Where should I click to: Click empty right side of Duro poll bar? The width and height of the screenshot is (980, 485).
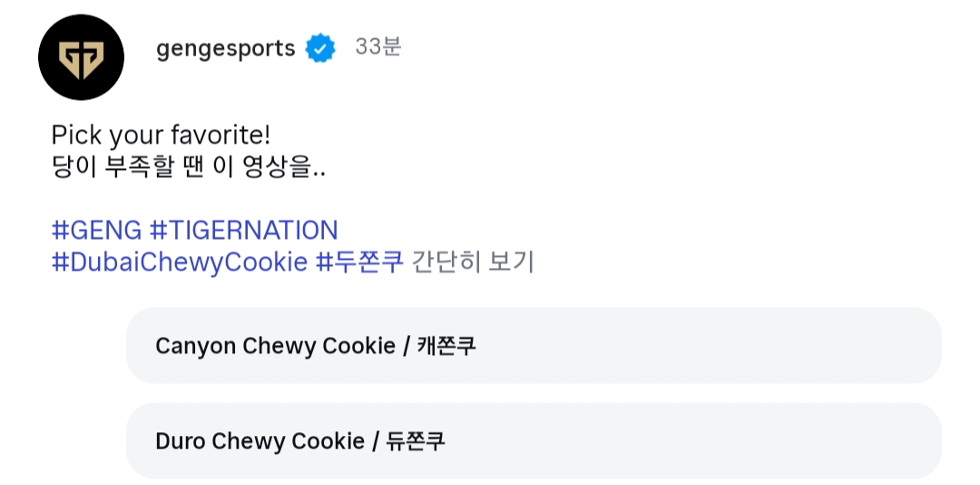[771, 441]
